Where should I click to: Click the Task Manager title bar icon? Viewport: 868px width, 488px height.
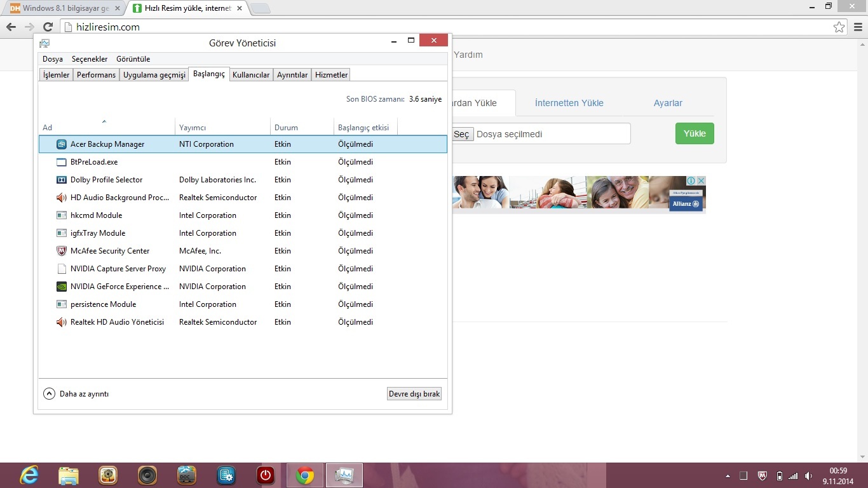44,43
